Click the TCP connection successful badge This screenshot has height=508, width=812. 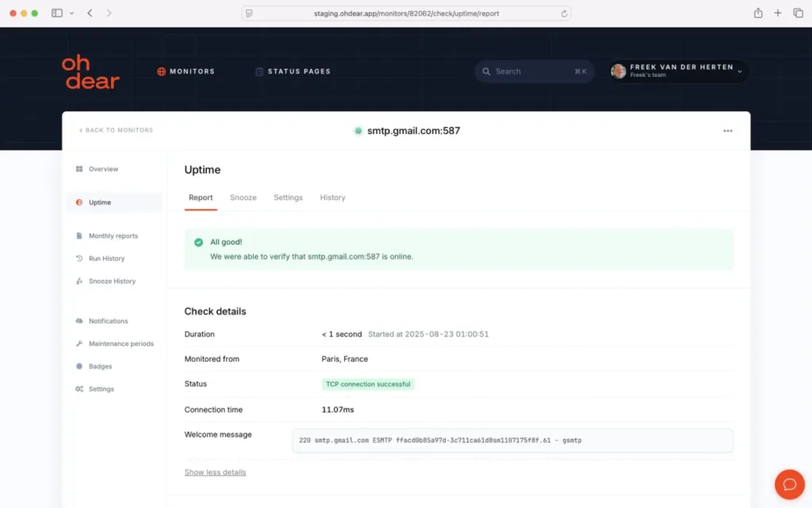368,384
